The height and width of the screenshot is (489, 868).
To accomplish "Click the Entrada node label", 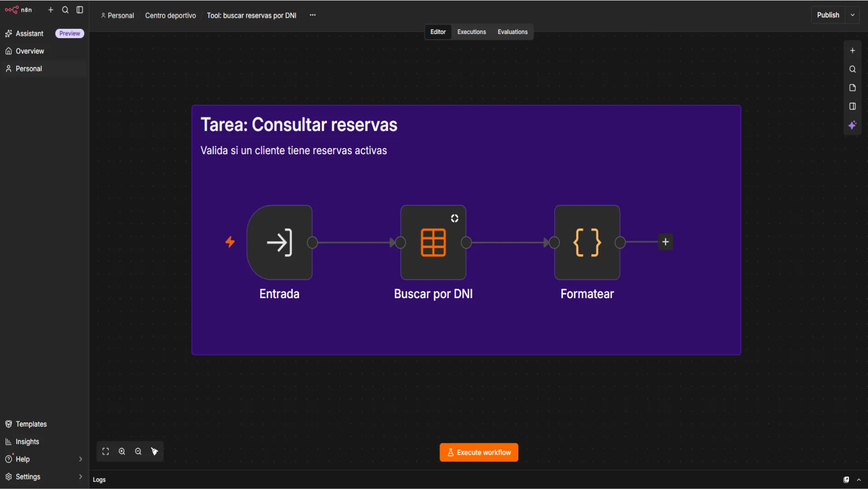I will [x=279, y=294].
